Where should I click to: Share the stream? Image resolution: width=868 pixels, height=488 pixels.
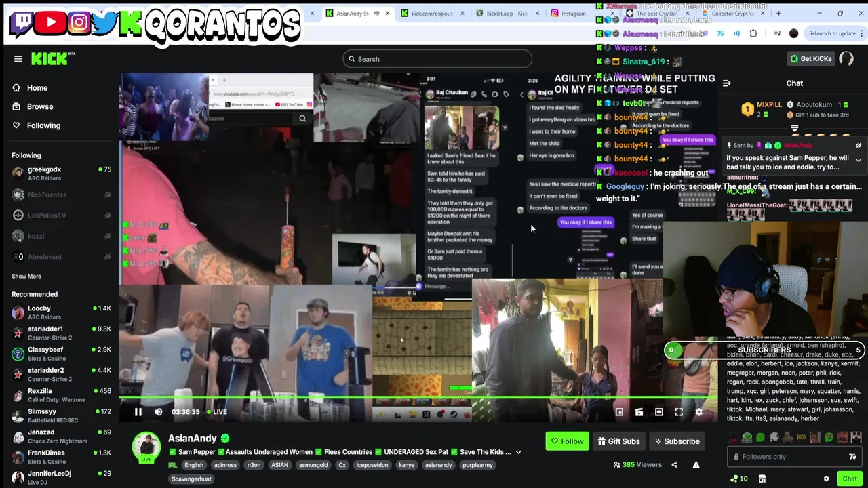click(674, 465)
